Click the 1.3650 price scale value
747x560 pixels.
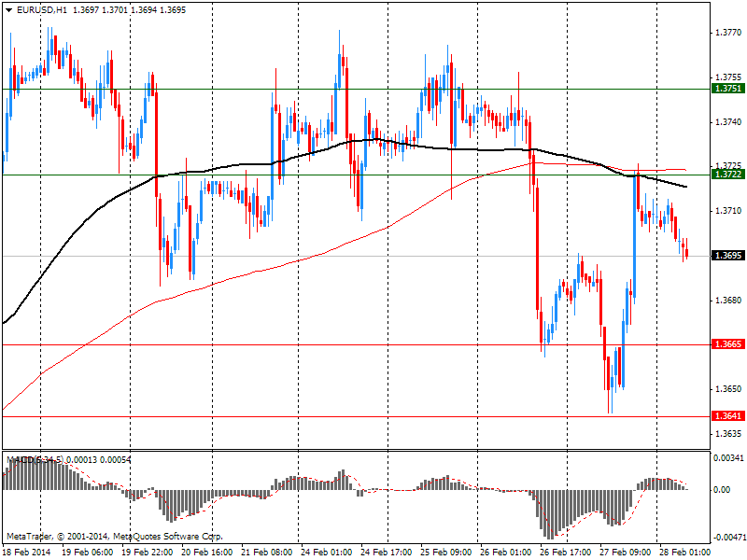[728, 389]
